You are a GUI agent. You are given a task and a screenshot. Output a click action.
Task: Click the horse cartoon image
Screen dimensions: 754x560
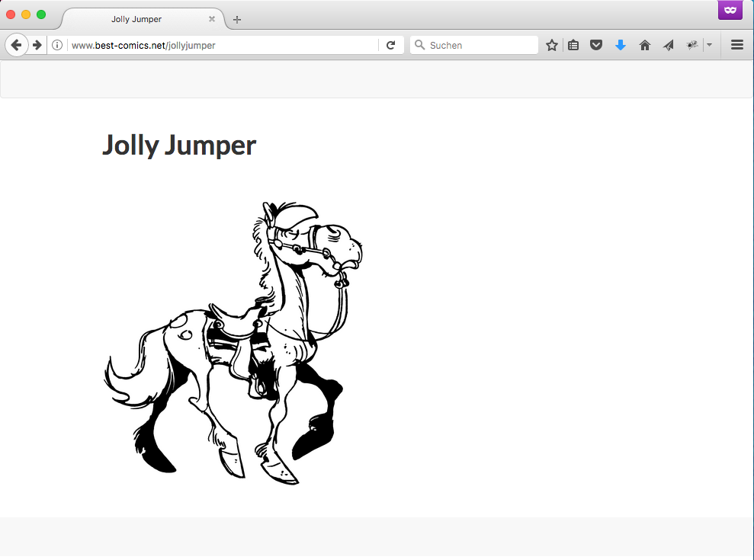233,343
